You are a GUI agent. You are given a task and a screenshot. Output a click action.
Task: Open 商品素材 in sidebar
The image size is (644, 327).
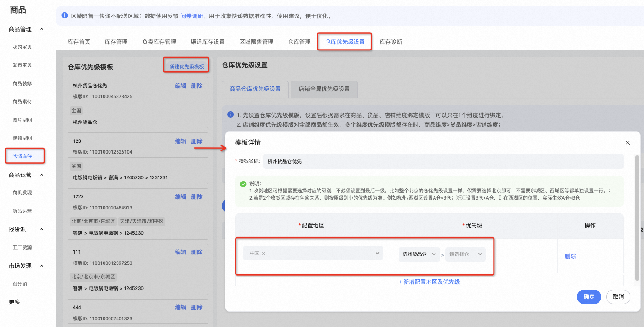coord(22,101)
